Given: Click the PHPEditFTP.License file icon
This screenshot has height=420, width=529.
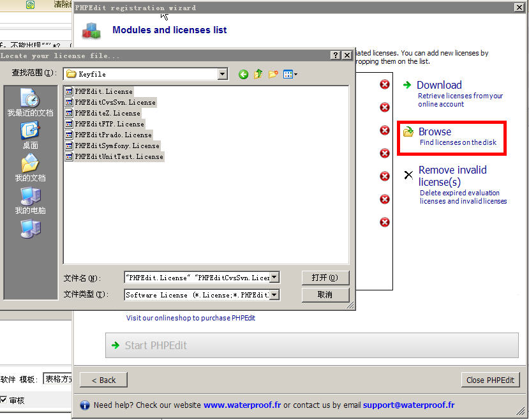Looking at the screenshot, I should click(69, 124).
